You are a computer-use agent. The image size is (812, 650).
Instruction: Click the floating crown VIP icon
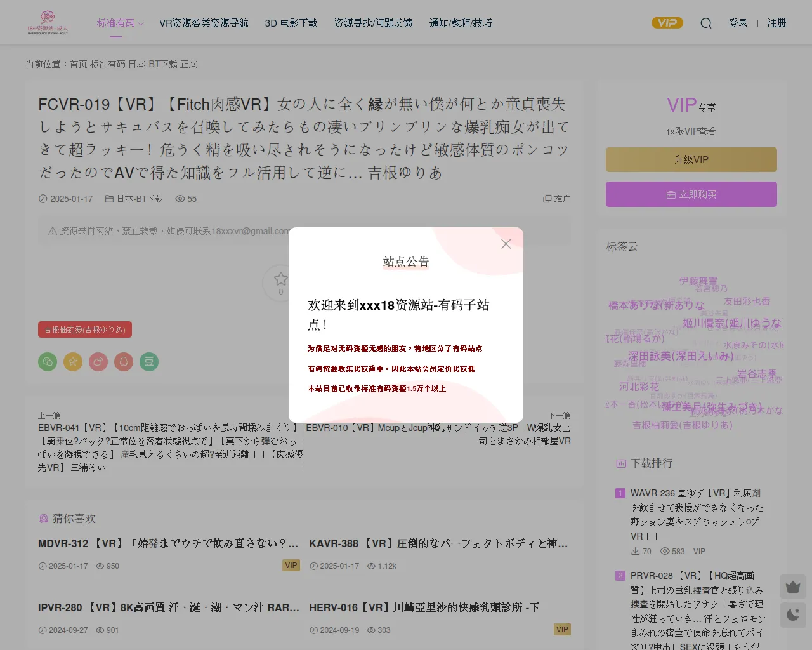[x=792, y=587]
